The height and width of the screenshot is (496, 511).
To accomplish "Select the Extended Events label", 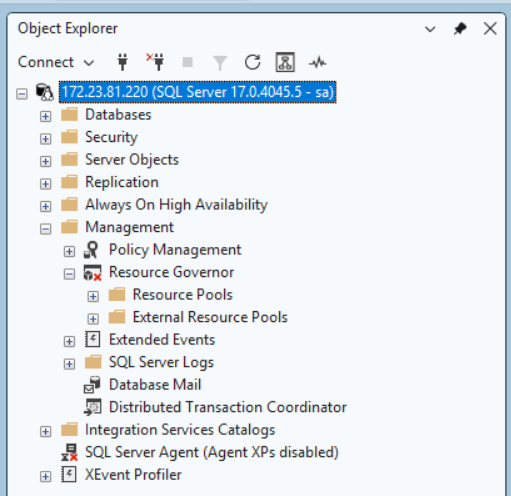I will pyautogui.click(x=162, y=340).
